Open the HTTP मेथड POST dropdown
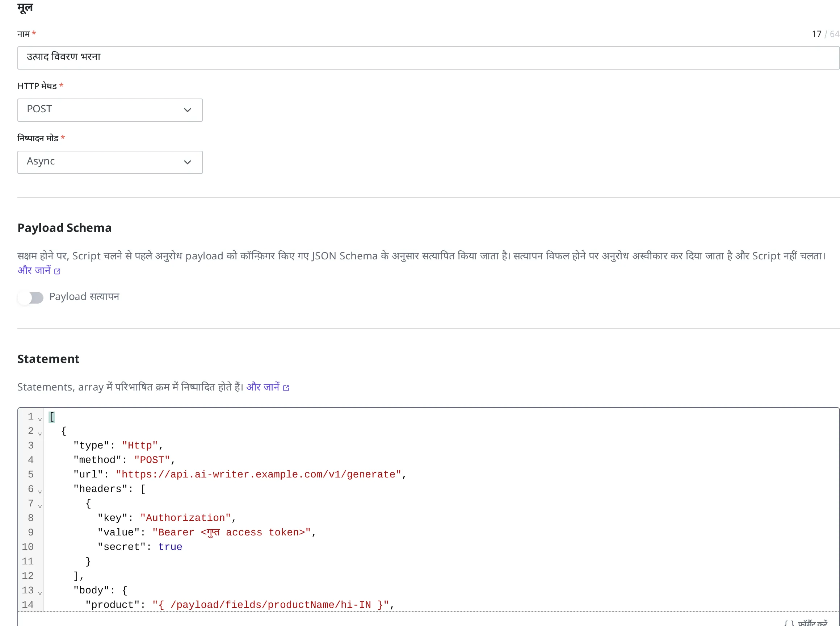 coord(110,110)
